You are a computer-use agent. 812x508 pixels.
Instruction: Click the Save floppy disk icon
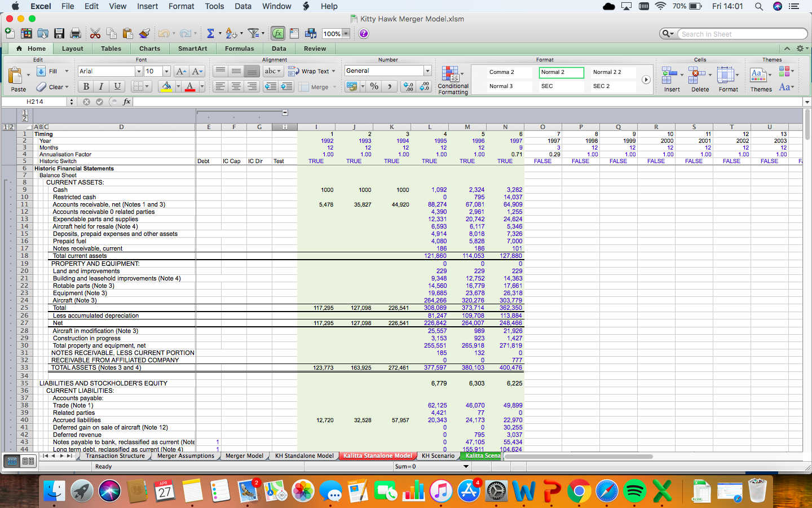(x=59, y=34)
